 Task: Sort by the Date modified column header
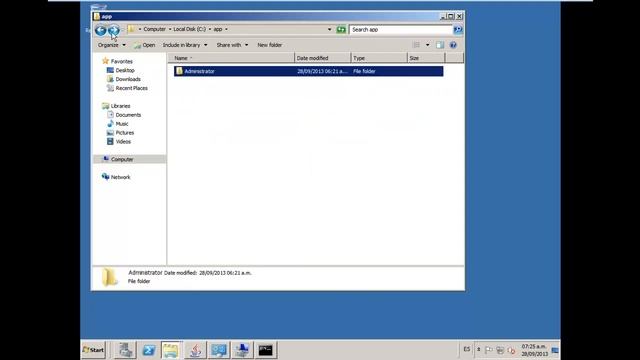322,58
